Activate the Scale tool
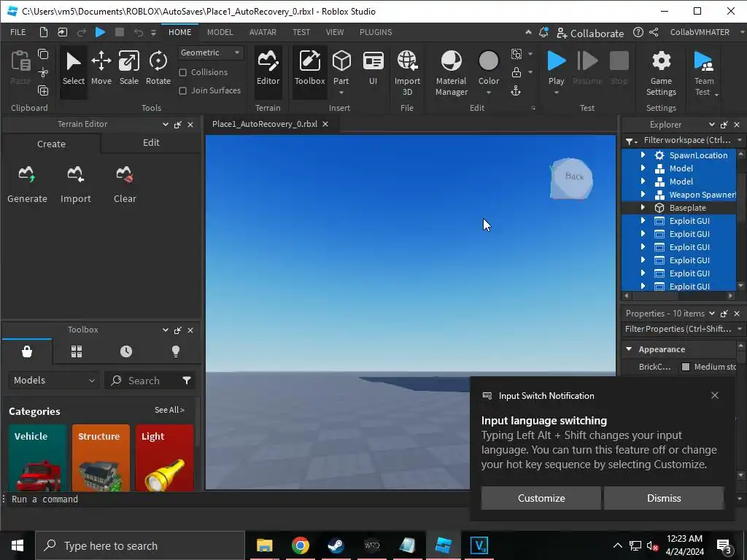747x560 pixels. click(128, 68)
